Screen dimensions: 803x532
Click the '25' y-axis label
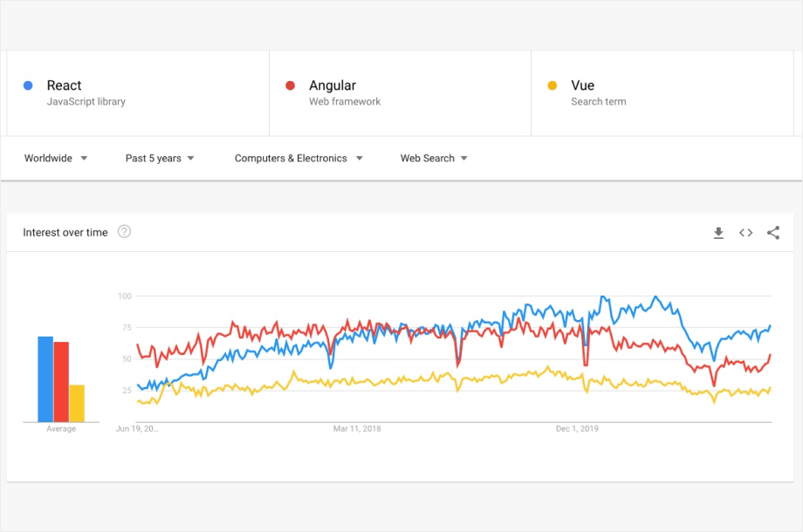click(x=127, y=391)
